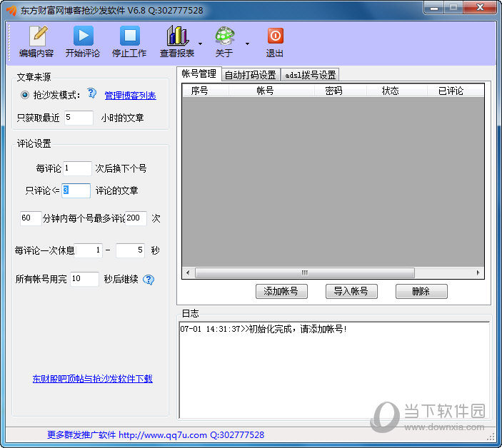Open the adsl拔号设置 tab
This screenshot has width=502, height=448.
click(310, 75)
